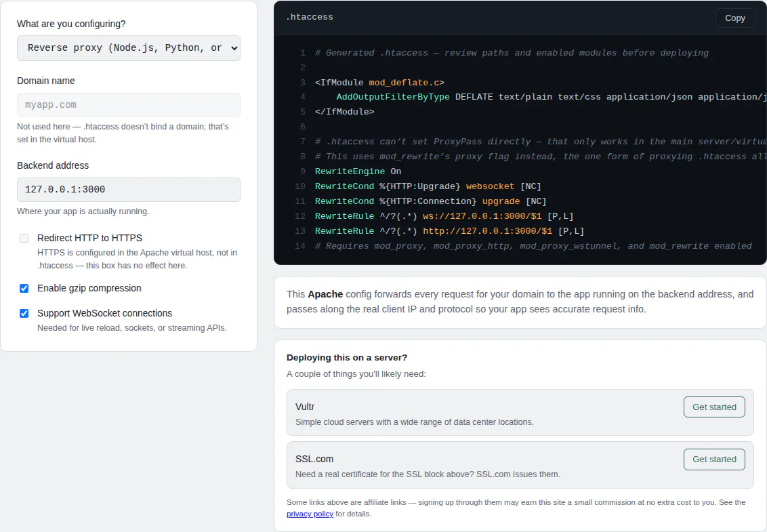Viewport: 767px width, 532px height.
Task: Uncheck Enable gzip compression
Action: coord(24,288)
